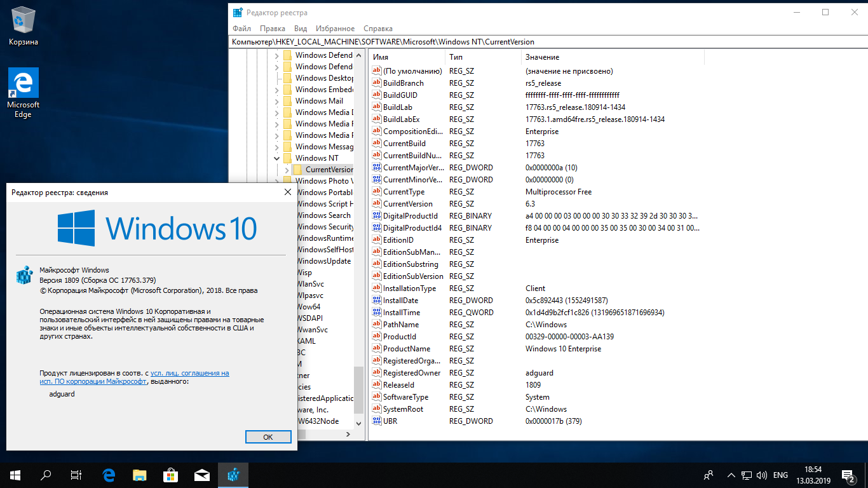This screenshot has width=868, height=488.
Task: Switch ENG input language indicator
Action: point(780,475)
